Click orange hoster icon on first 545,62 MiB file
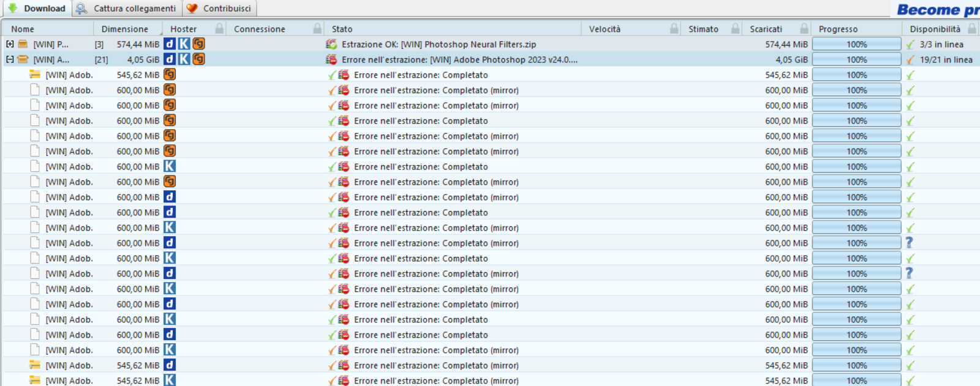980x386 pixels. coord(170,75)
